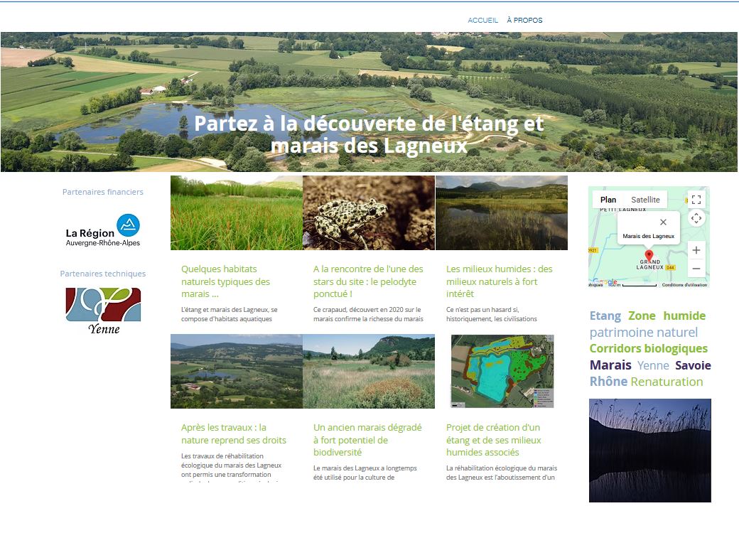Toggle fullscreen view on the map
739x560 pixels.
696,200
